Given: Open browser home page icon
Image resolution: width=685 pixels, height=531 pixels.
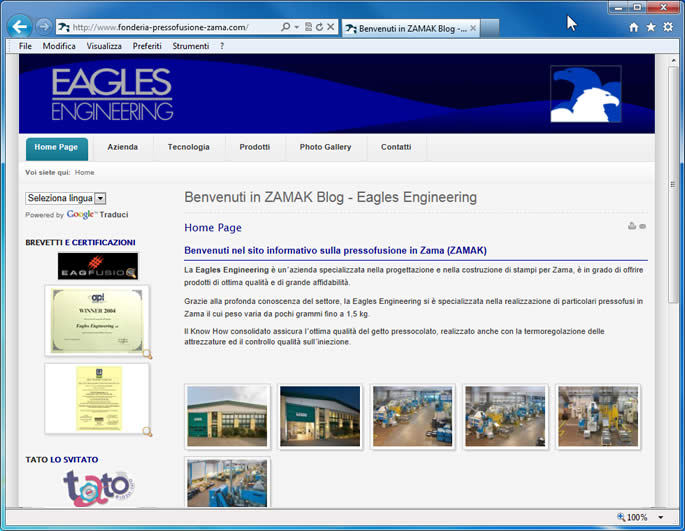Looking at the screenshot, I should tap(633, 28).
